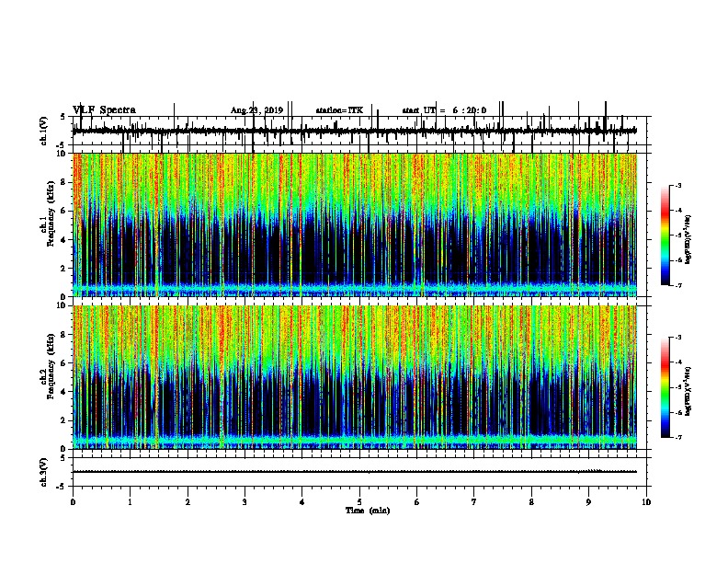This screenshot has width=728, height=563.
Task: Click time axis tick label "10"
Action: 646,502
